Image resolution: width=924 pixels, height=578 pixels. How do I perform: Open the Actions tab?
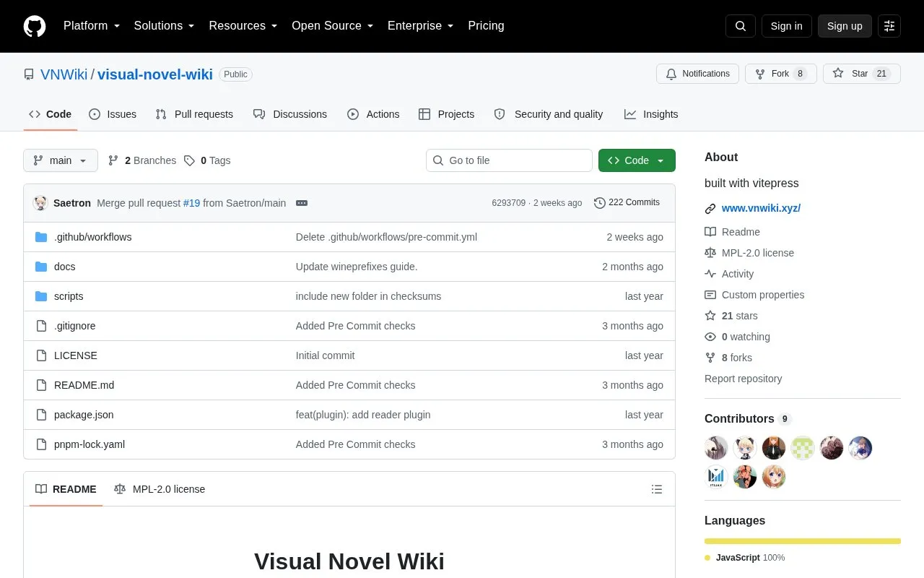click(x=373, y=114)
